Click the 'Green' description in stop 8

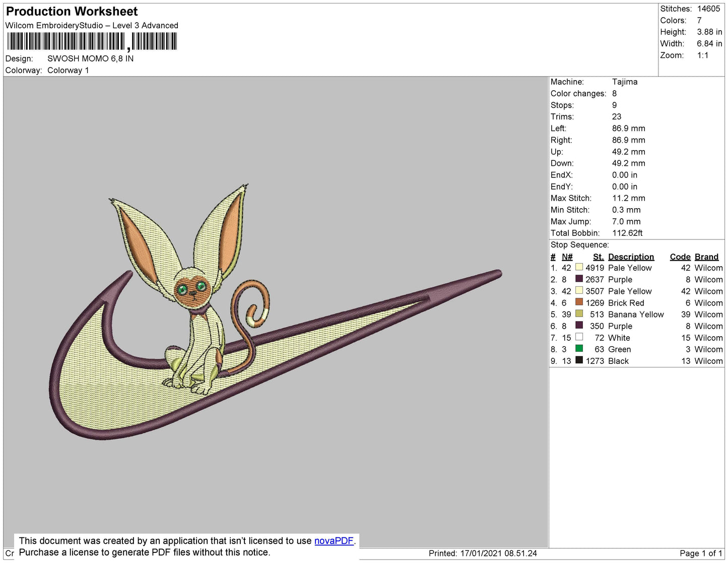619,349
